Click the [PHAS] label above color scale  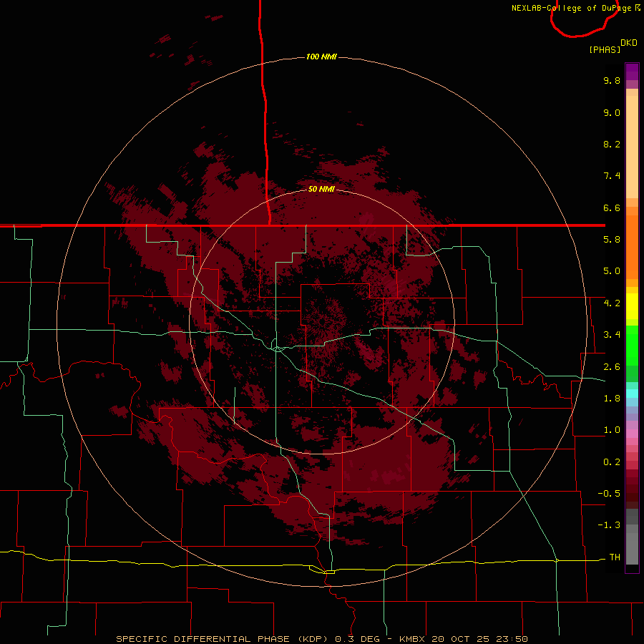[605, 49]
